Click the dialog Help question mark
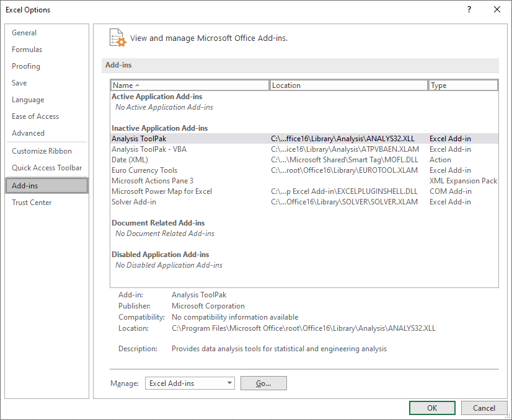This screenshot has width=512, height=420. coord(469,9)
